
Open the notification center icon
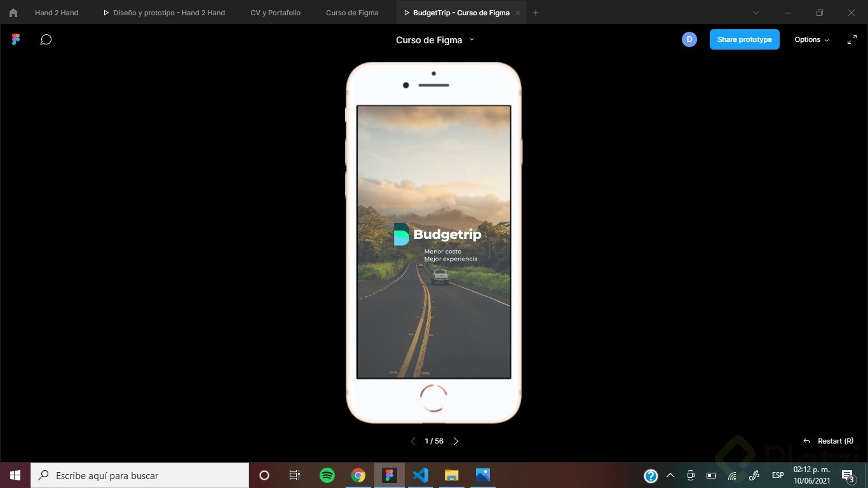tap(848, 475)
